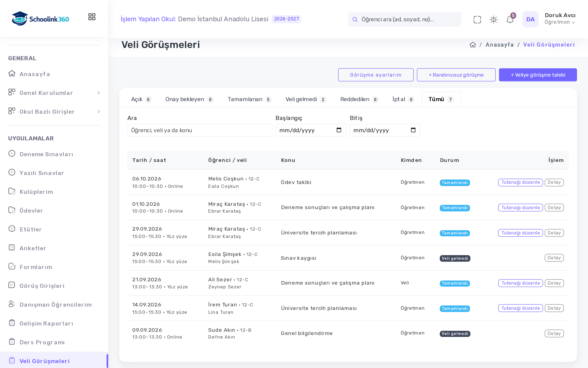Open Detay for Sude Akın's meeting

tap(554, 333)
